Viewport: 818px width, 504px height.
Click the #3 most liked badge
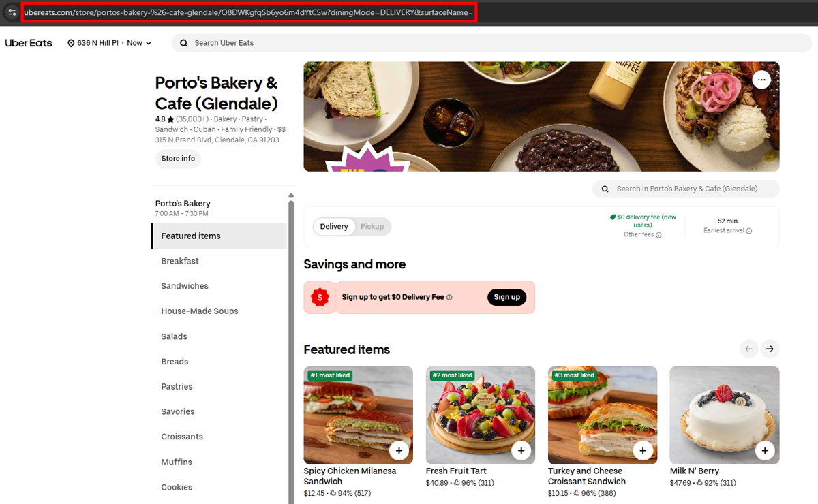pos(575,375)
